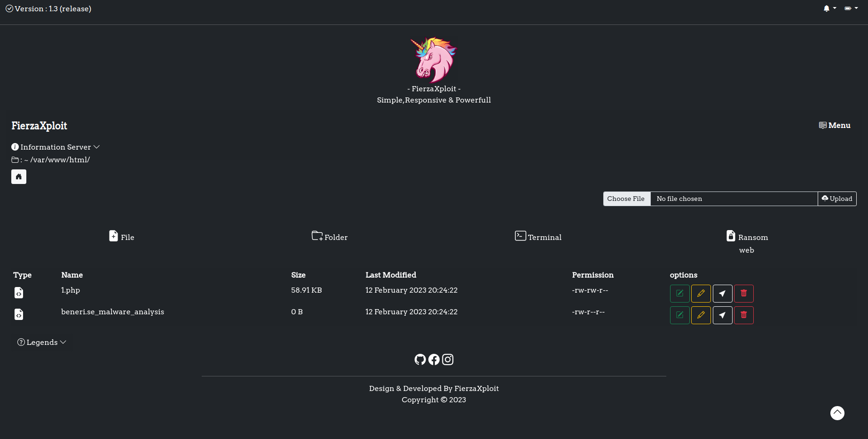Click the Permission column header
Screen dimensions: 868x439
coord(593,275)
